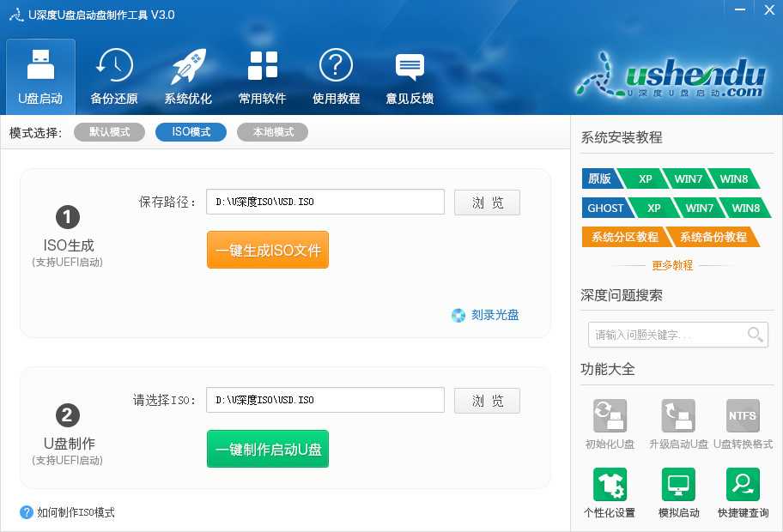
Task: Open 原版 XP tutorial
Action: (645, 178)
